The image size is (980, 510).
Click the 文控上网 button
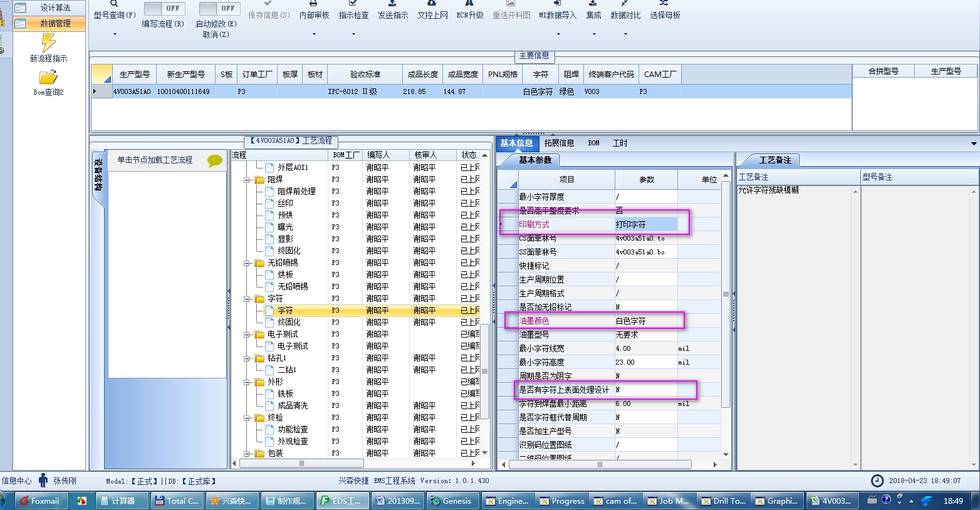(432, 11)
